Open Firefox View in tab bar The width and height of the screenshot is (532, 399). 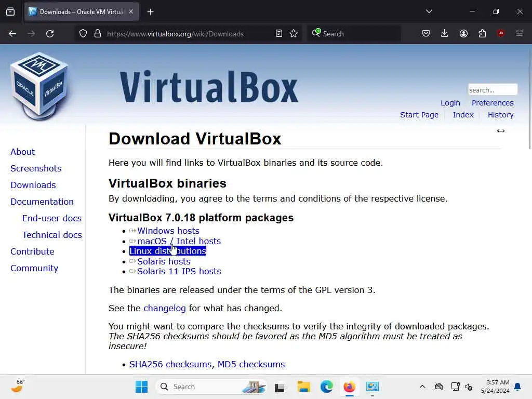[10, 11]
